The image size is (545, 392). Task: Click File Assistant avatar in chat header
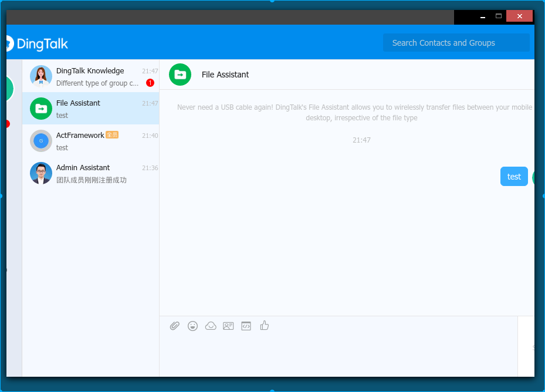pos(180,75)
